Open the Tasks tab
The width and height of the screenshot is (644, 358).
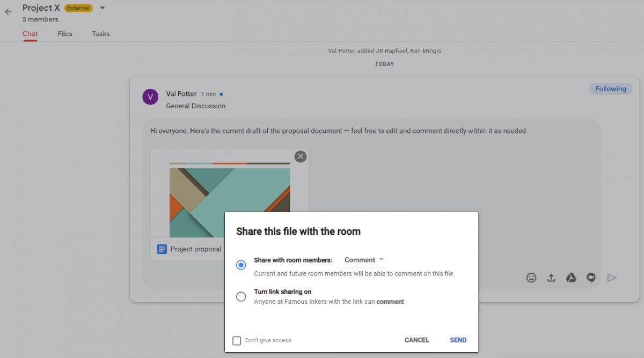click(x=101, y=34)
